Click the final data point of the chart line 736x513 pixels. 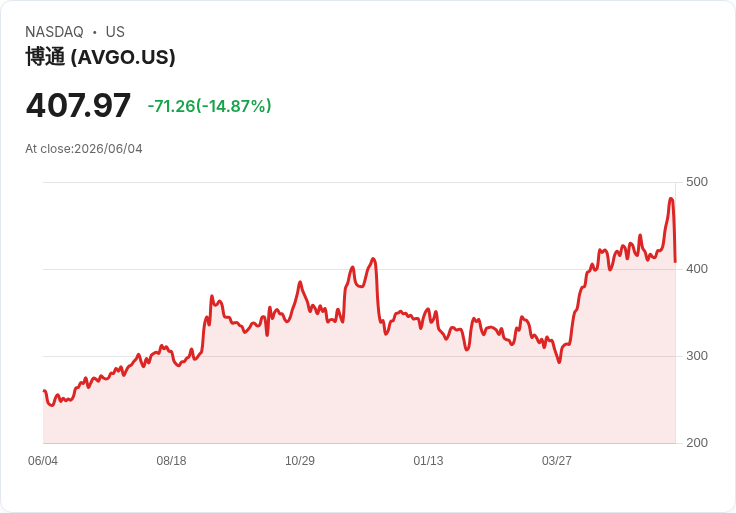click(675, 262)
